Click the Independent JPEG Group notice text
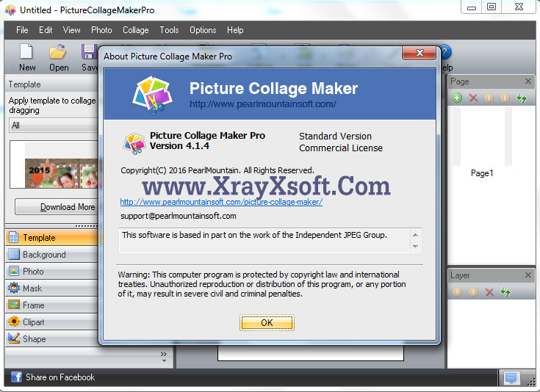The width and height of the screenshot is (540, 392). (254, 235)
